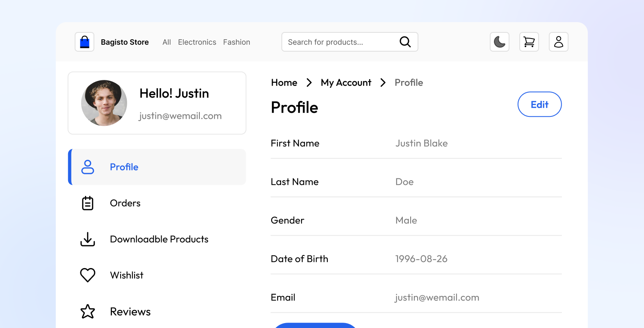Viewport: 644px width, 328px height.
Task: Click the Profile breadcrumb item
Action: (409, 83)
